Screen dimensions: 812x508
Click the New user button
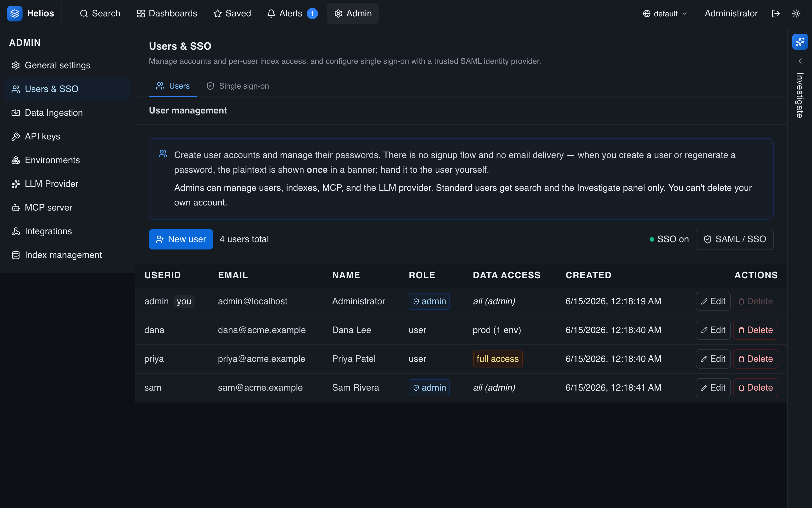point(181,239)
